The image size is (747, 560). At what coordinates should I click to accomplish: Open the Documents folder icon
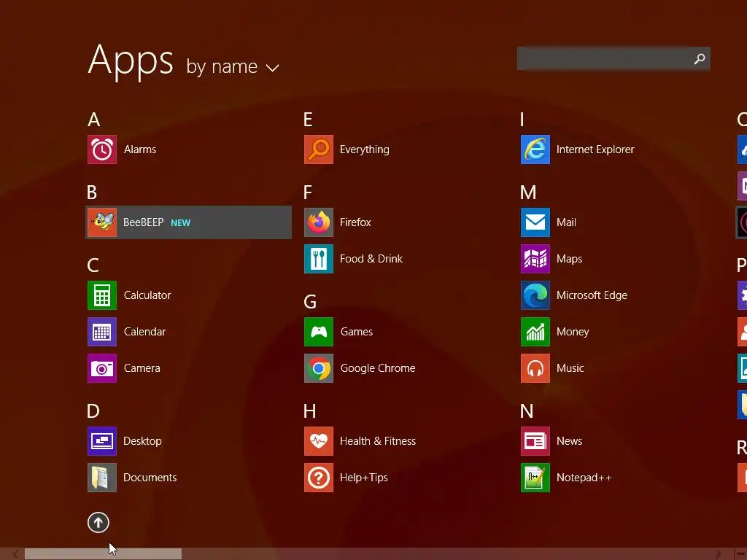pos(102,478)
